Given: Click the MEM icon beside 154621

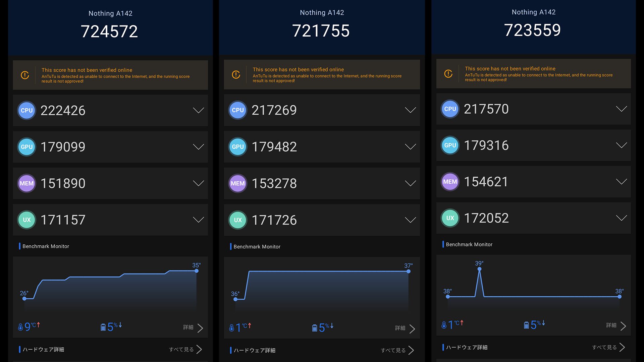Looking at the screenshot, I should pos(450,182).
